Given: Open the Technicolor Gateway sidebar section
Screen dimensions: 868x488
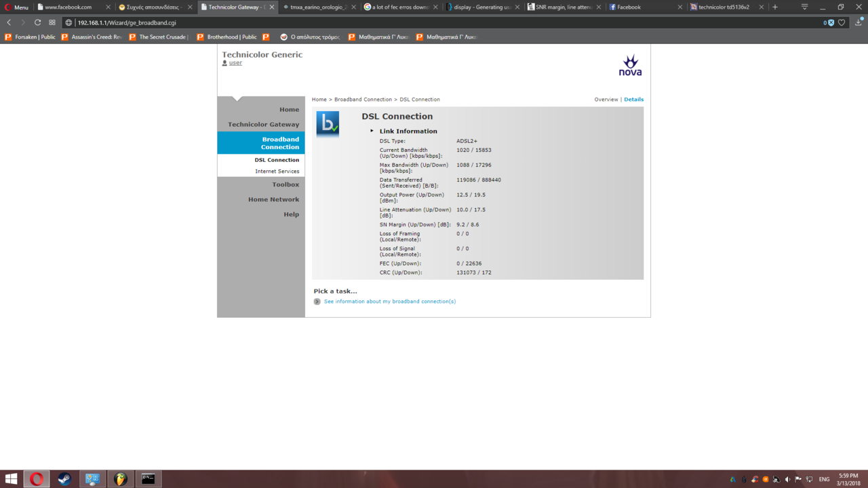Looking at the screenshot, I should 263,125.
